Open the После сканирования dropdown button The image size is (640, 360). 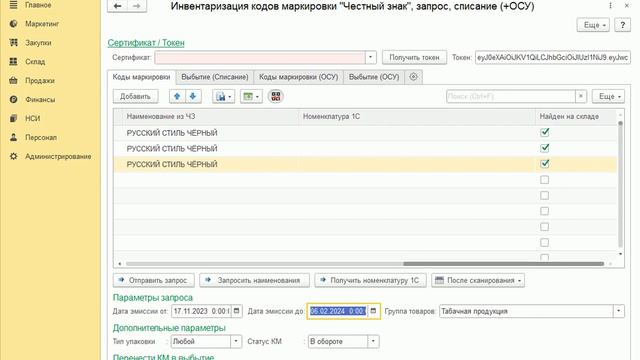coord(478,280)
